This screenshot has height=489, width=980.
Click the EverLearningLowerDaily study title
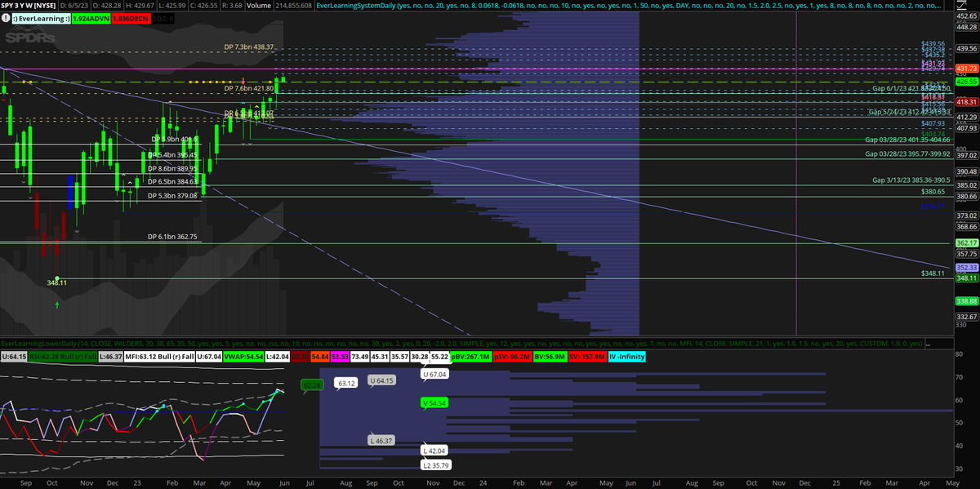point(41,344)
